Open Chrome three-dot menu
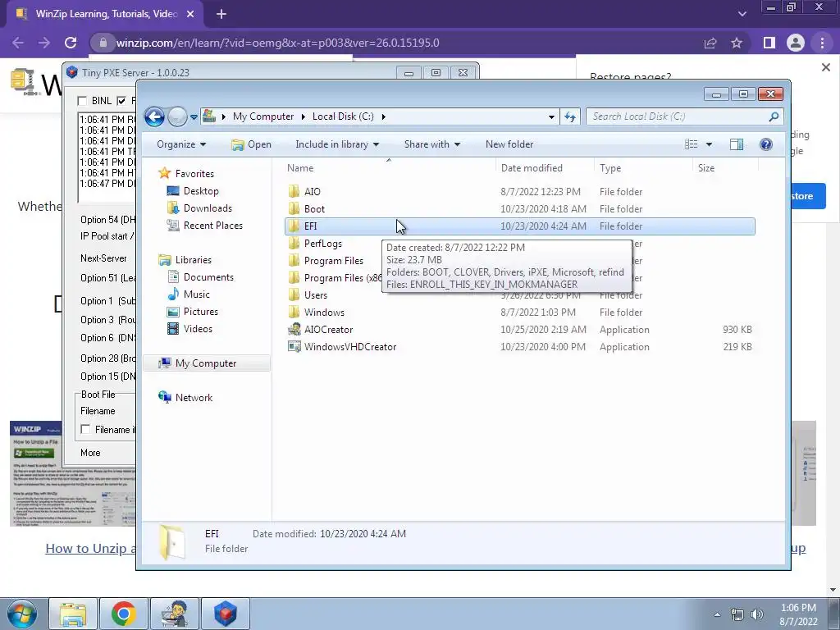 pyautogui.click(x=822, y=43)
